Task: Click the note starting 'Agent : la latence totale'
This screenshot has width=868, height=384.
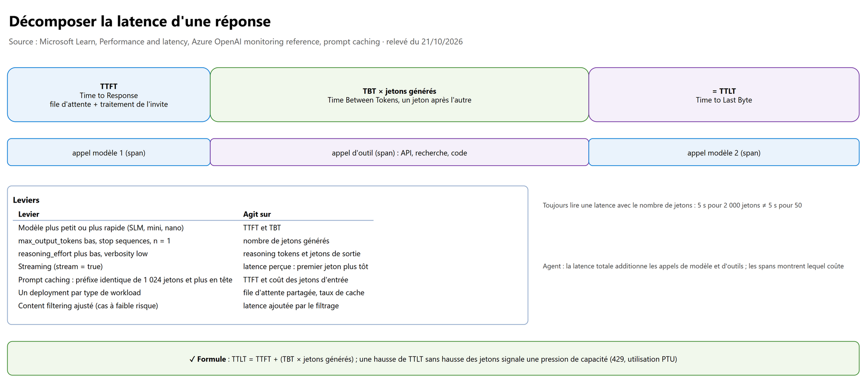Action: pos(693,266)
